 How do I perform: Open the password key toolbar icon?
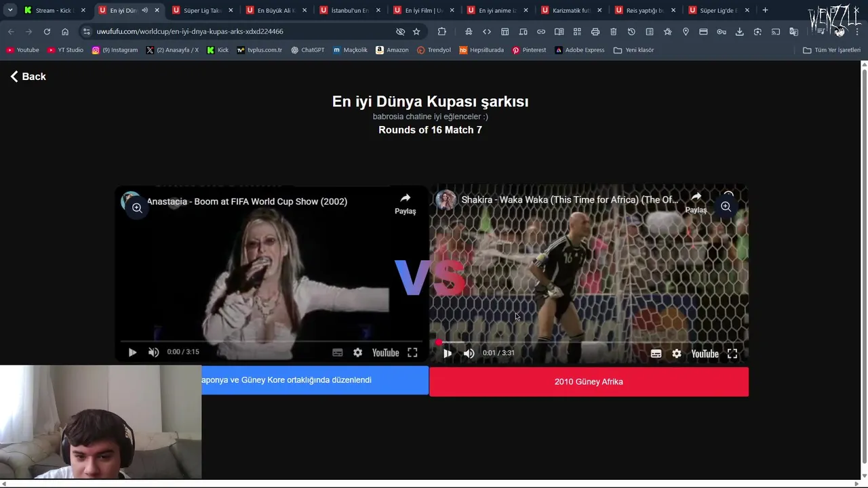point(722,31)
